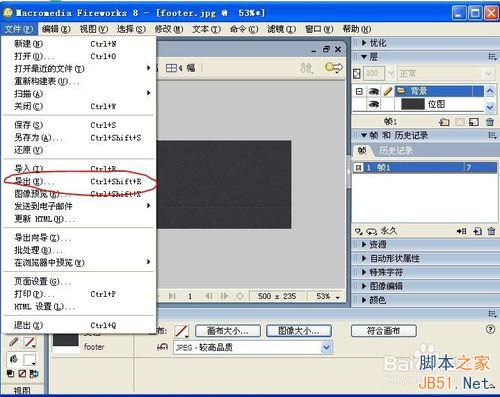Image resolution: width=500 pixels, height=397 pixels.
Task: Go to previous frame in playback controls
Action: [209, 296]
